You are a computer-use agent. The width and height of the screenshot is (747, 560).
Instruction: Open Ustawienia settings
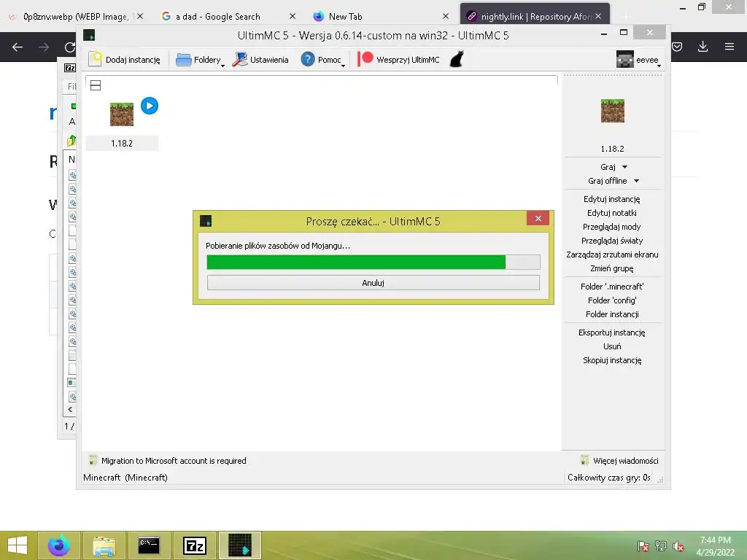(x=260, y=60)
